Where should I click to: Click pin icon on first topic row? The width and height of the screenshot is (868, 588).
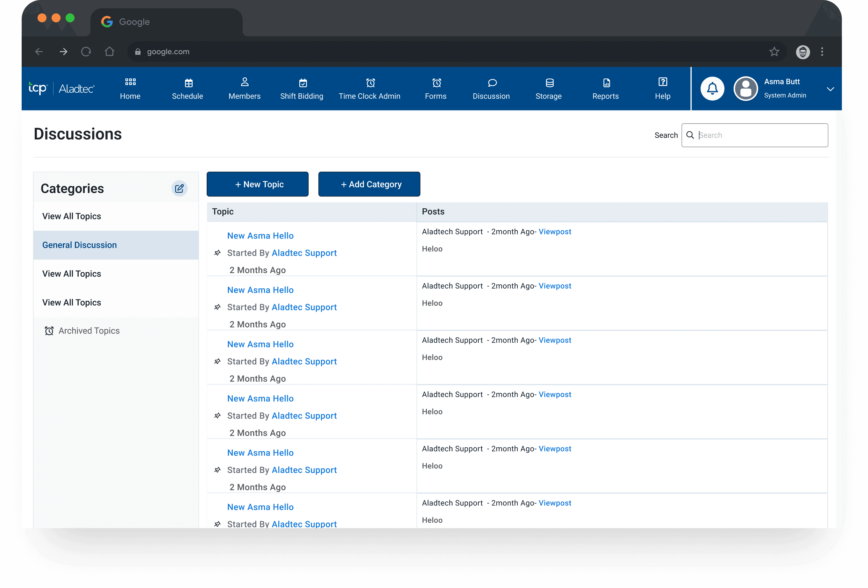[217, 253]
